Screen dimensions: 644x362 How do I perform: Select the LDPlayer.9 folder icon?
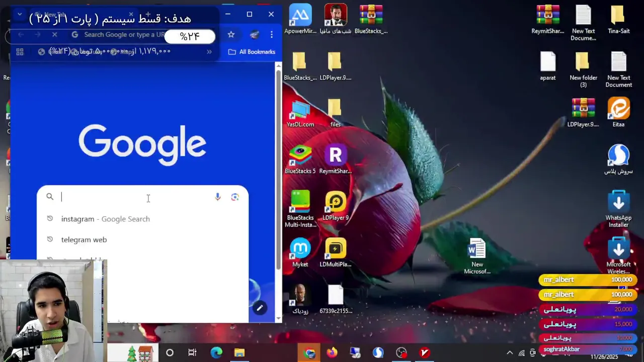click(336, 66)
